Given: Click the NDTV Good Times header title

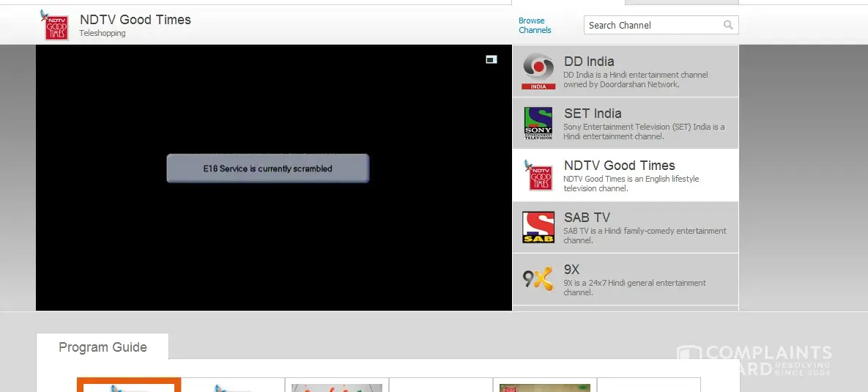Looking at the screenshot, I should point(135,20).
